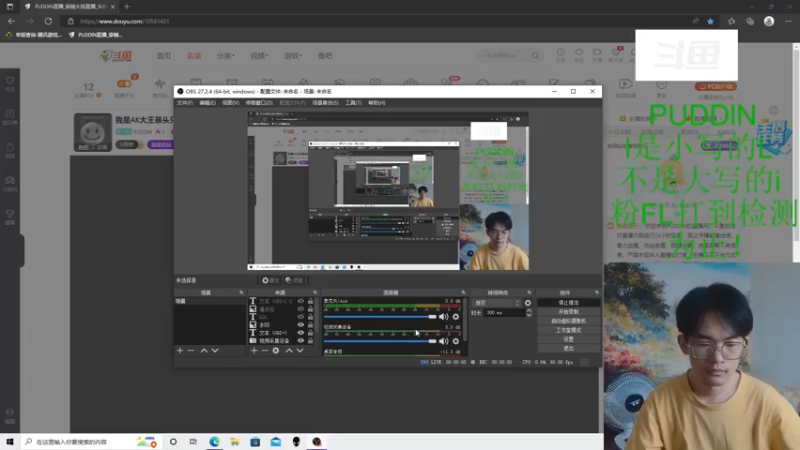
Task: Open the 首页 tab on Douyu page
Action: pyautogui.click(x=164, y=56)
